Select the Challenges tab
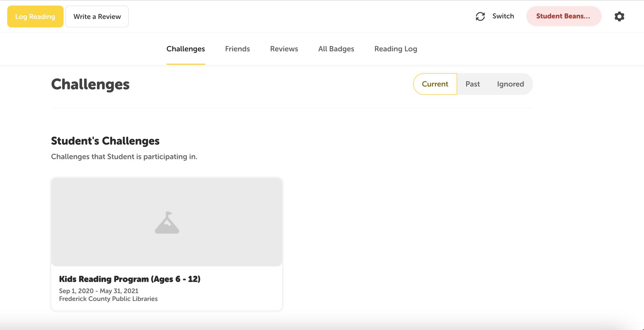Screen dimensions: 644x330 pos(186,49)
